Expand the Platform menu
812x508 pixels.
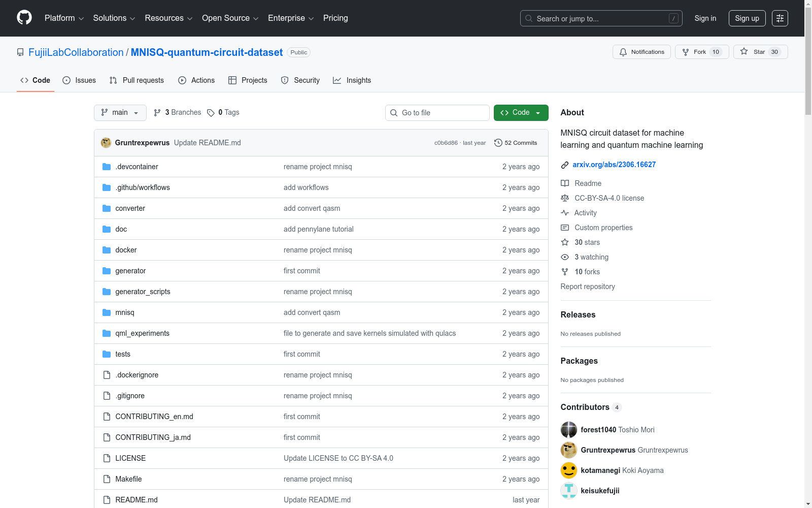click(x=64, y=18)
